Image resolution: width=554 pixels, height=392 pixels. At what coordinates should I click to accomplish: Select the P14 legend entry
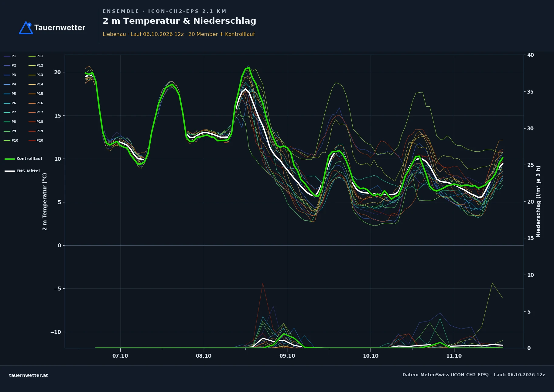36,84
